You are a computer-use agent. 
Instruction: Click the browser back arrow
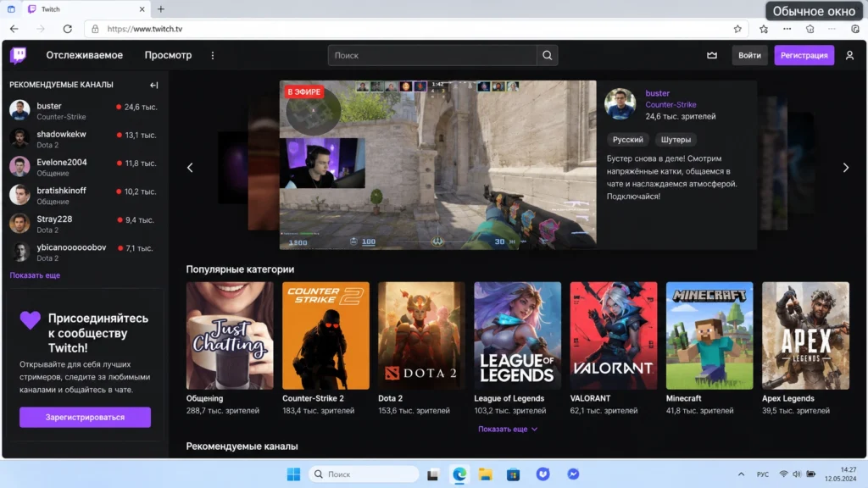click(x=14, y=29)
